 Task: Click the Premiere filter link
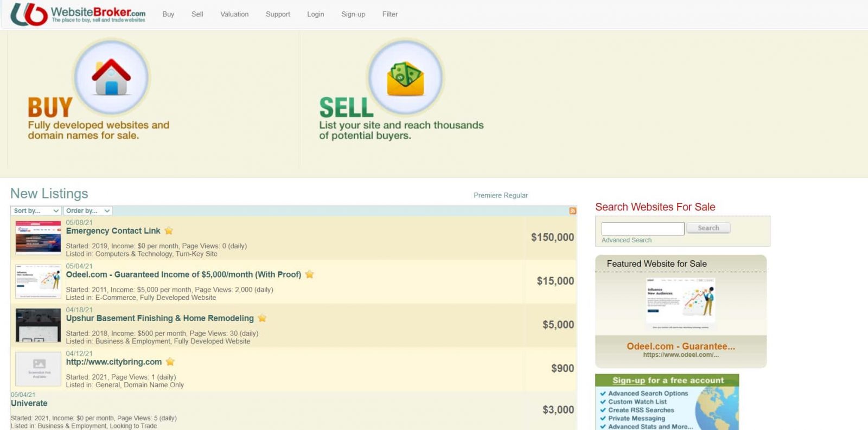point(488,195)
